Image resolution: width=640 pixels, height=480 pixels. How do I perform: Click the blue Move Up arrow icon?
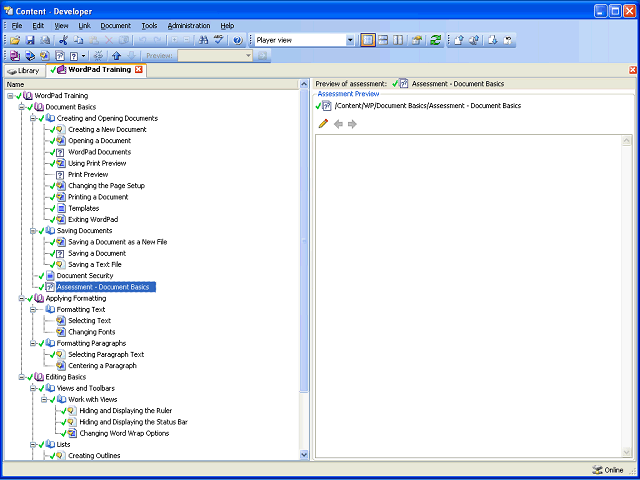[x=117, y=56]
